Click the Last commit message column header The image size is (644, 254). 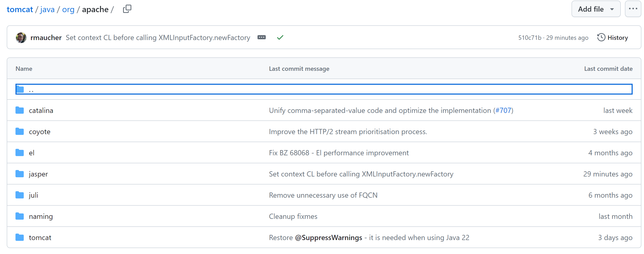click(299, 69)
